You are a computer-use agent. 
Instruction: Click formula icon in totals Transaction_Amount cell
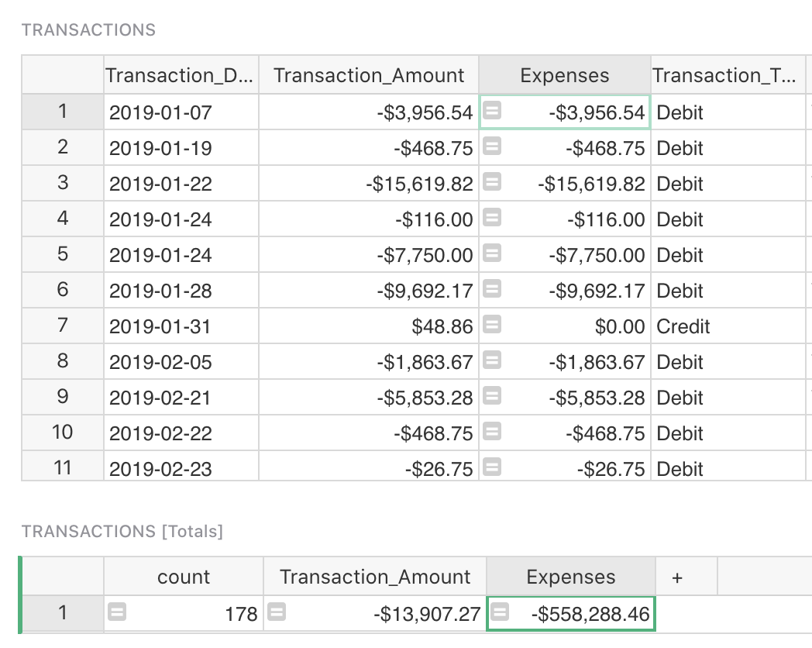(x=277, y=613)
